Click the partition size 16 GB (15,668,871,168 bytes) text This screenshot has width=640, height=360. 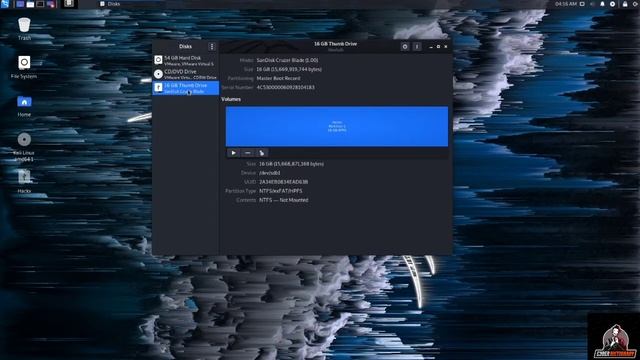pos(291,164)
